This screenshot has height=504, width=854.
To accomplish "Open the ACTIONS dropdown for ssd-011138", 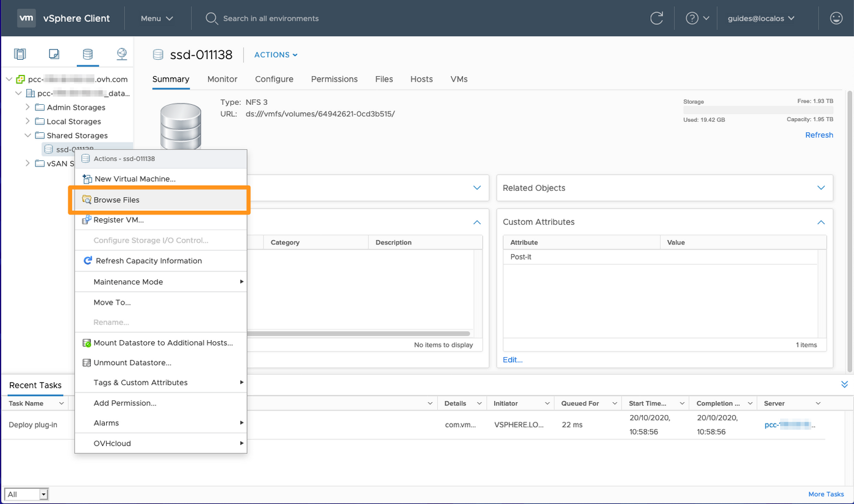I will (x=276, y=55).
